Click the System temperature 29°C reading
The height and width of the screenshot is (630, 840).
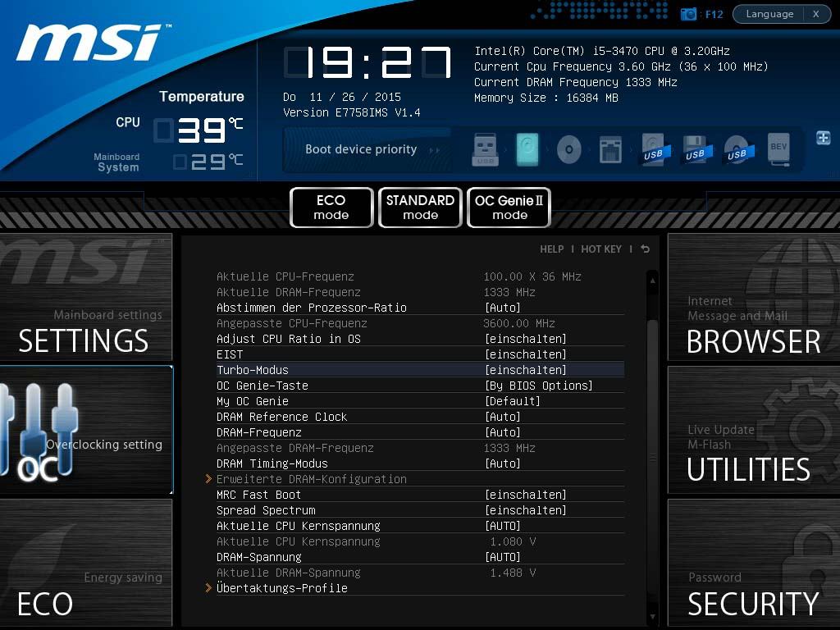coord(209,162)
